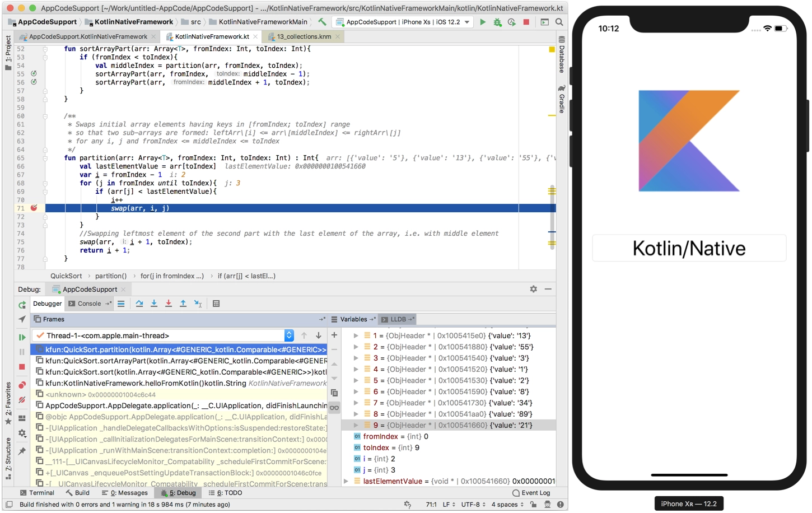Screen dimensions: 812x513
Task: Expand variable 3 with value '3'
Action: pyautogui.click(x=356, y=358)
